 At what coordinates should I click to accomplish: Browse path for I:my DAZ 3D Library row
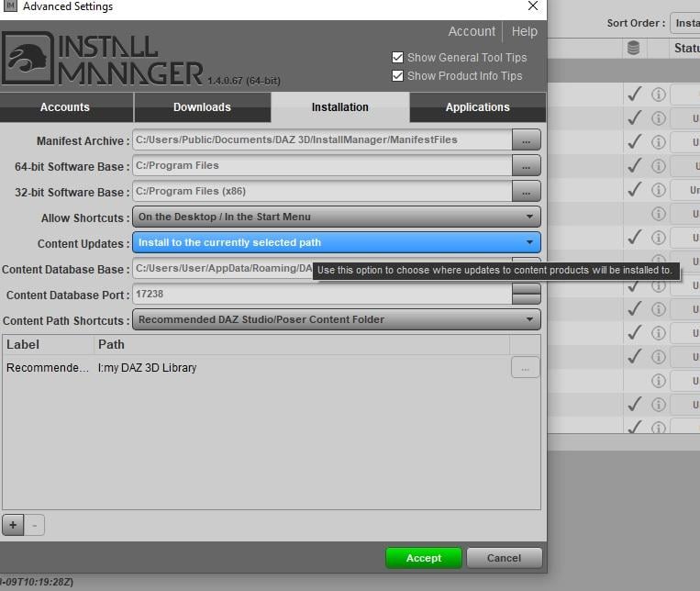(x=526, y=368)
